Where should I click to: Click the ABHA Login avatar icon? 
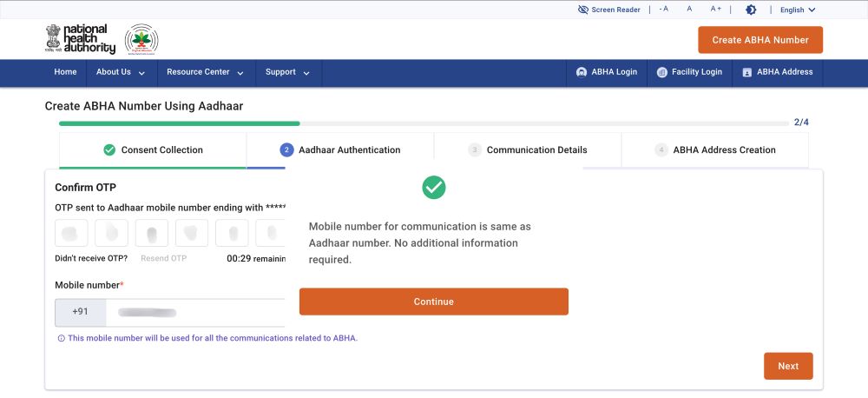coord(582,72)
